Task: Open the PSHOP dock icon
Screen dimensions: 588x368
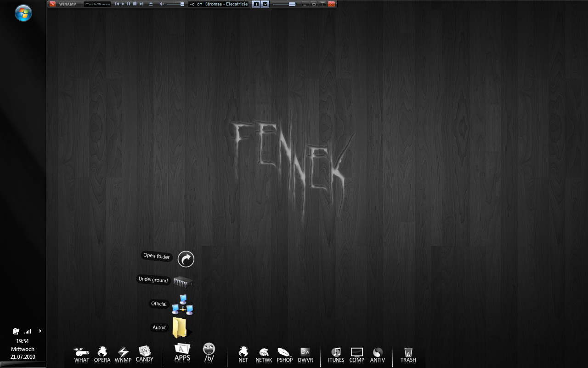Action: click(x=284, y=354)
